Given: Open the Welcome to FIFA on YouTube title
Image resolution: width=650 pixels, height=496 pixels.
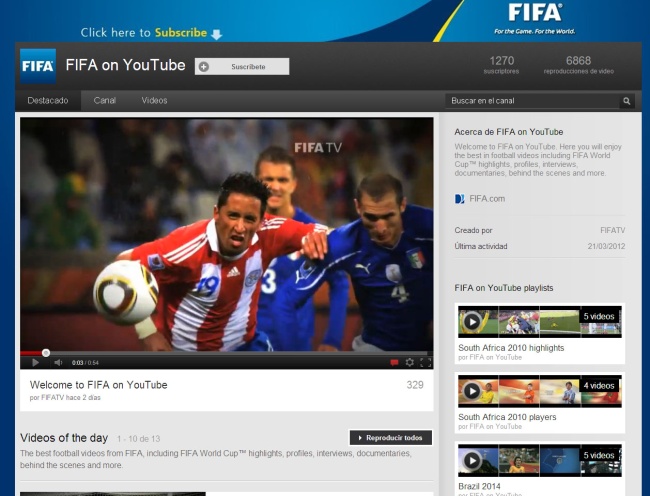Looking at the screenshot, I should tap(98, 385).
